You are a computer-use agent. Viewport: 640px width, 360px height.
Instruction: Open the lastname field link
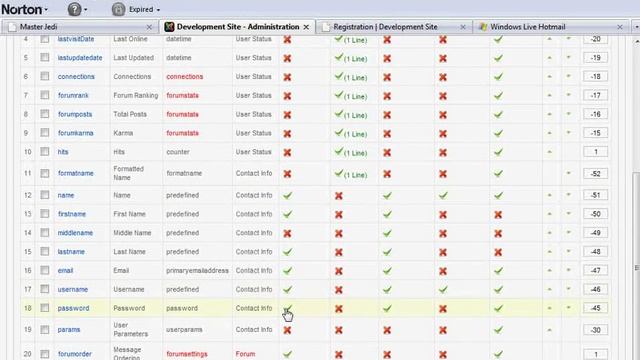pyautogui.click(x=71, y=251)
